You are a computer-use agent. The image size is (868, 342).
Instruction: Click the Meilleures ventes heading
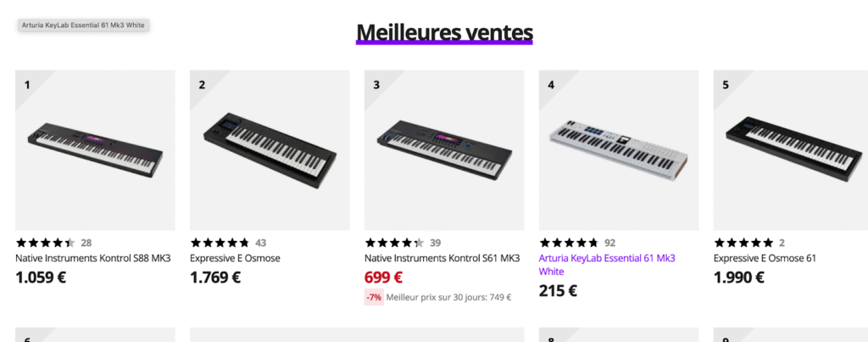[444, 31]
